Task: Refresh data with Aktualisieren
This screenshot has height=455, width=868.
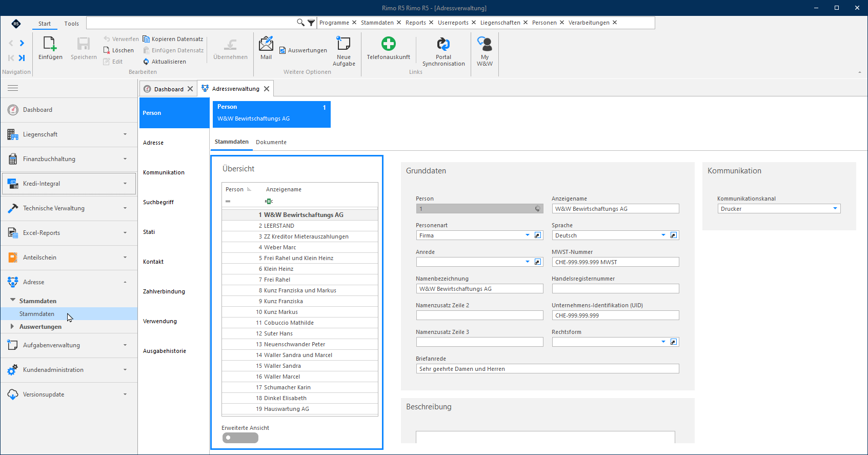Action: tap(164, 62)
